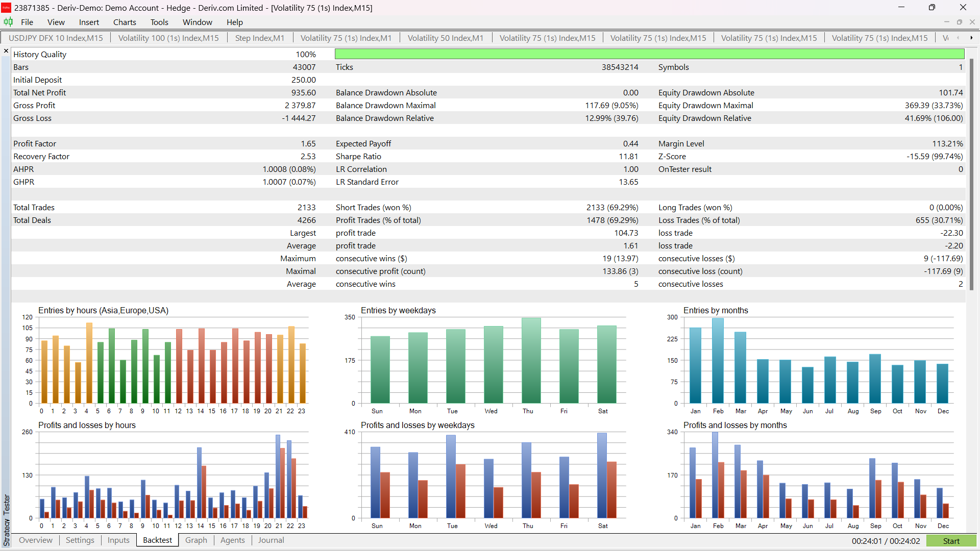Viewport: 980px width, 551px height.
Task: Open the Charts menu
Action: point(125,22)
